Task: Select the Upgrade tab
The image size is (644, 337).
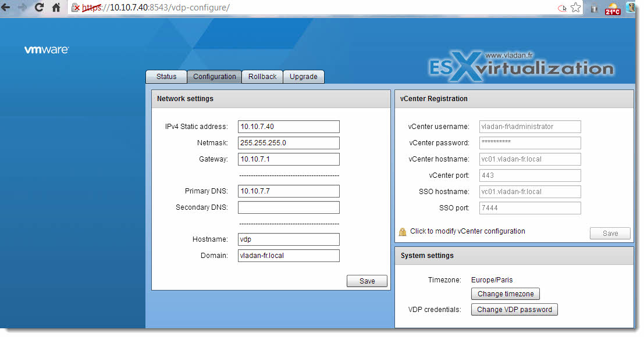Action: [x=304, y=77]
